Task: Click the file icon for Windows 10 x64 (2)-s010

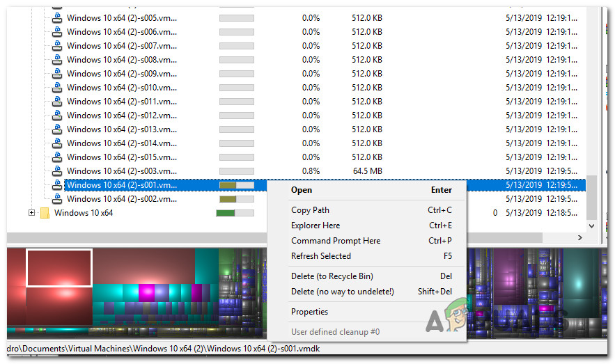Action: coord(57,88)
